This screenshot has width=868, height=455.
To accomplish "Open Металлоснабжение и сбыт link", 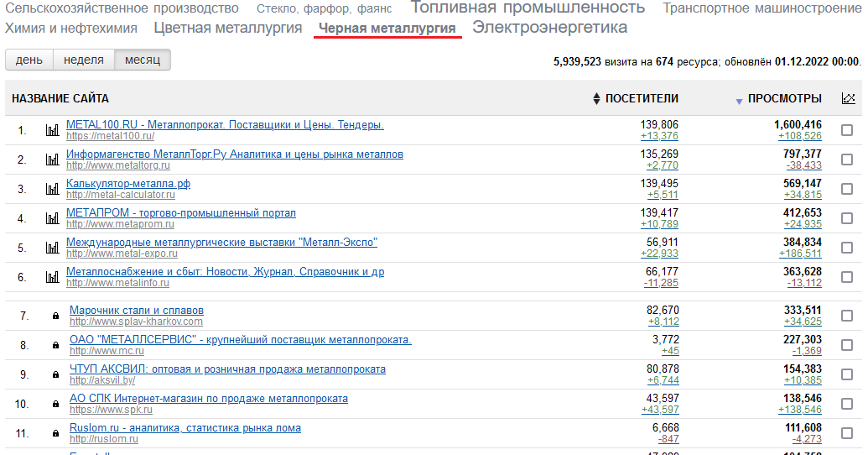I will pos(226,271).
